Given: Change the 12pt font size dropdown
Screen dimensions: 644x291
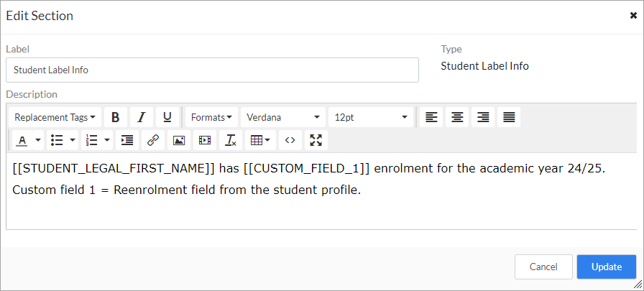Looking at the screenshot, I should 371,117.
